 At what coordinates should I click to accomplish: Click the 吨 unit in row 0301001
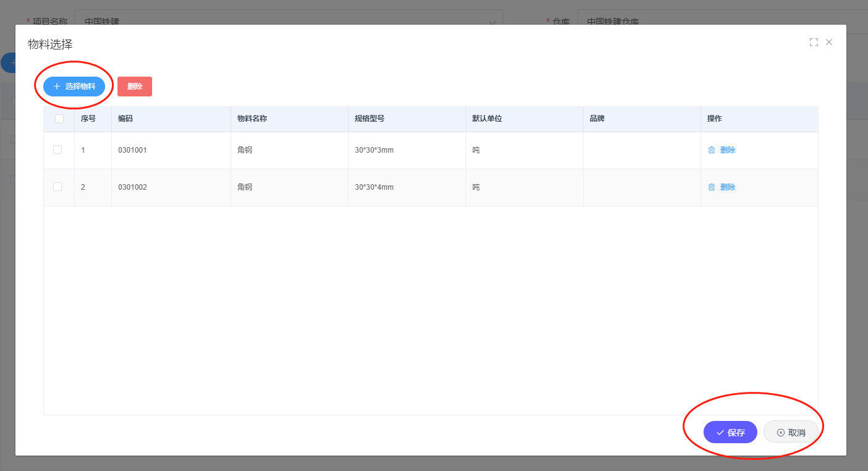[476, 150]
